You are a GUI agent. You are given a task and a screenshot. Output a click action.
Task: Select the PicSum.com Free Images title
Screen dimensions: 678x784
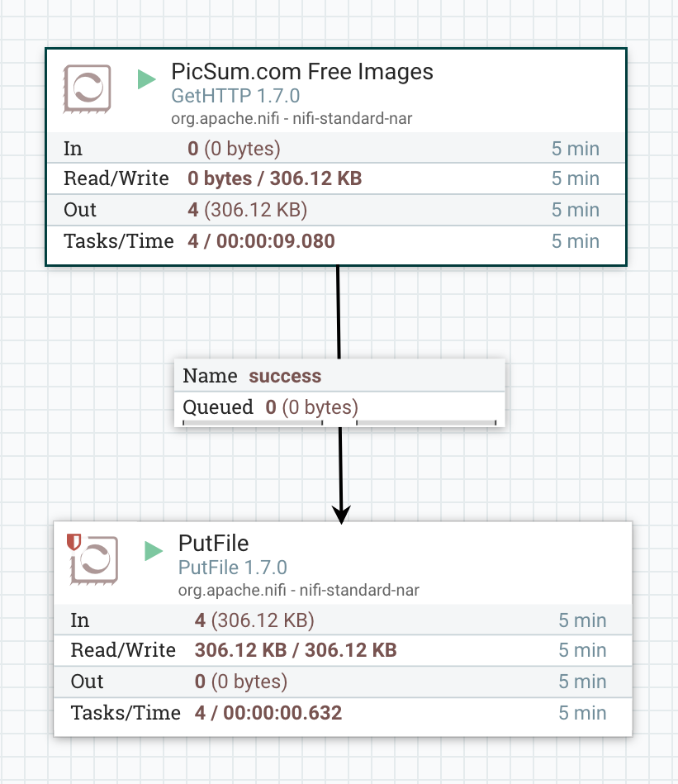tap(302, 72)
